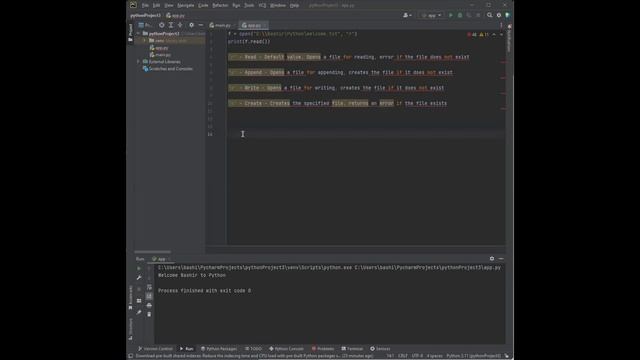640x360 pixels.
Task: Select main.py in the project tree
Action: click(x=160, y=55)
